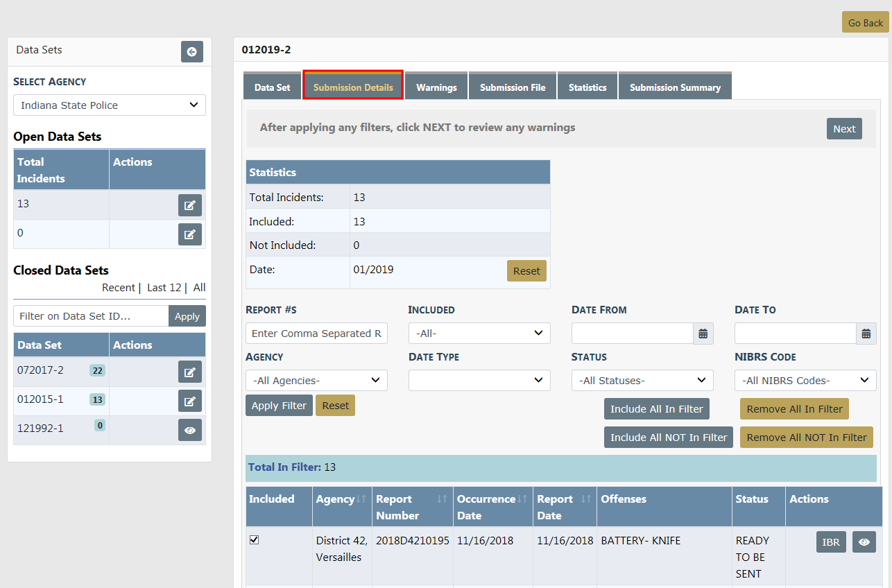Collapse the Data Sets panel arrow icon
The height and width of the screenshot is (588, 892).
(x=191, y=52)
